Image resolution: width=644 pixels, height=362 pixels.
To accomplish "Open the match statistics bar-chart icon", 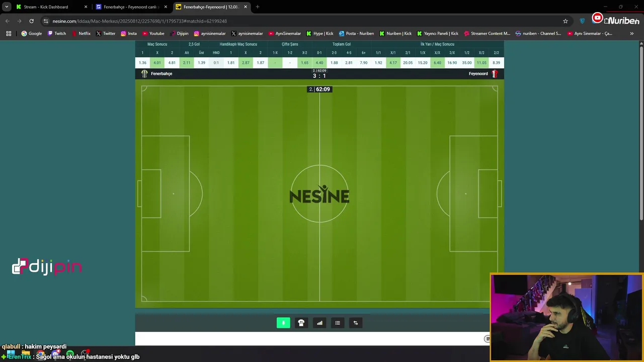I will (x=319, y=323).
